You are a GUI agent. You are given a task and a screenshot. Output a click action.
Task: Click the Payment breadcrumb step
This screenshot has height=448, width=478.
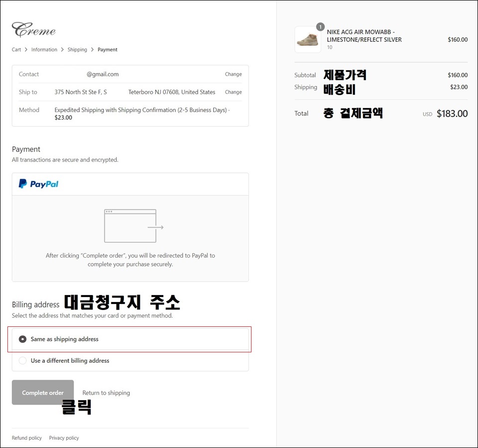(108, 49)
